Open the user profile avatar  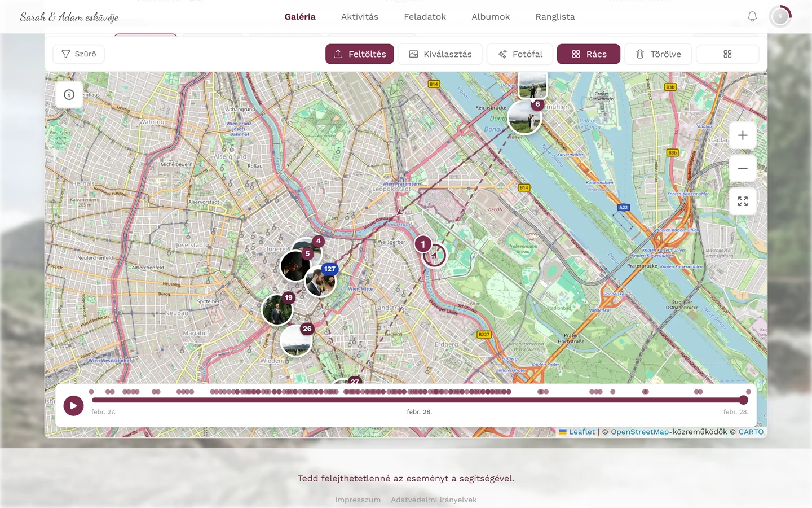780,17
